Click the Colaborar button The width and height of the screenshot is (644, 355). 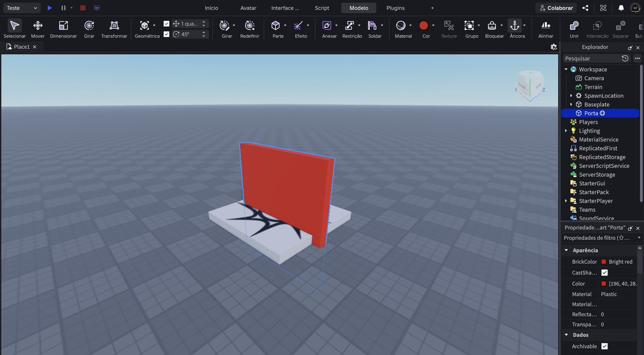(x=556, y=8)
